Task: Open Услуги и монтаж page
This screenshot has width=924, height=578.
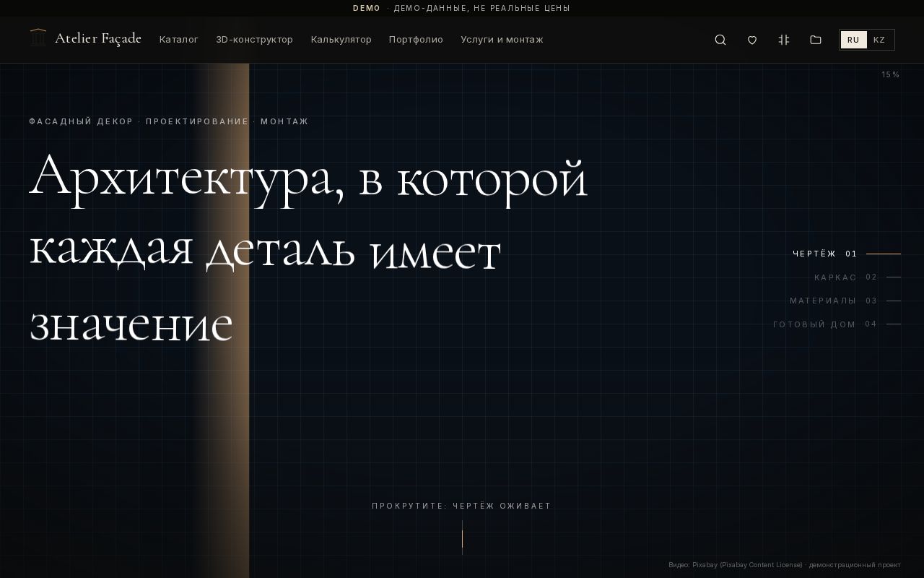Action: (x=502, y=40)
